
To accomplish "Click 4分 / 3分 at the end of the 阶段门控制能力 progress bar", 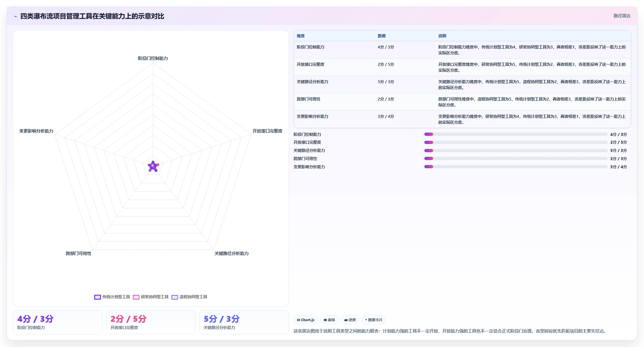I will [x=619, y=135].
